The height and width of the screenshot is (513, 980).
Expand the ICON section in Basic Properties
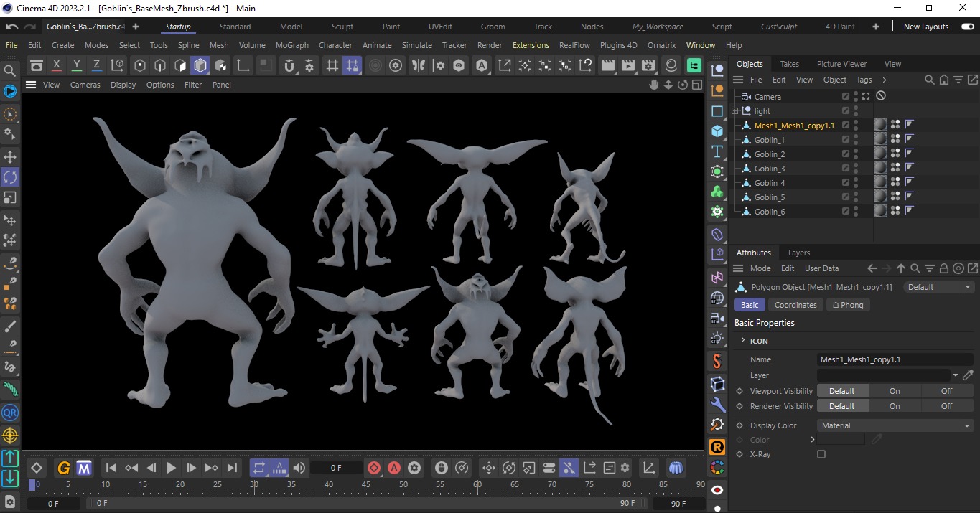[x=743, y=341]
